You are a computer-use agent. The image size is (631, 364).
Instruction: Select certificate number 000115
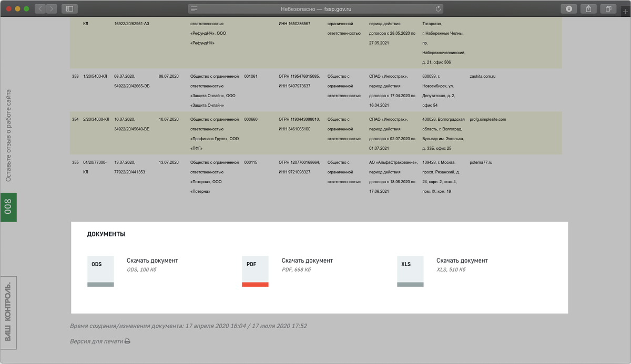point(251,162)
